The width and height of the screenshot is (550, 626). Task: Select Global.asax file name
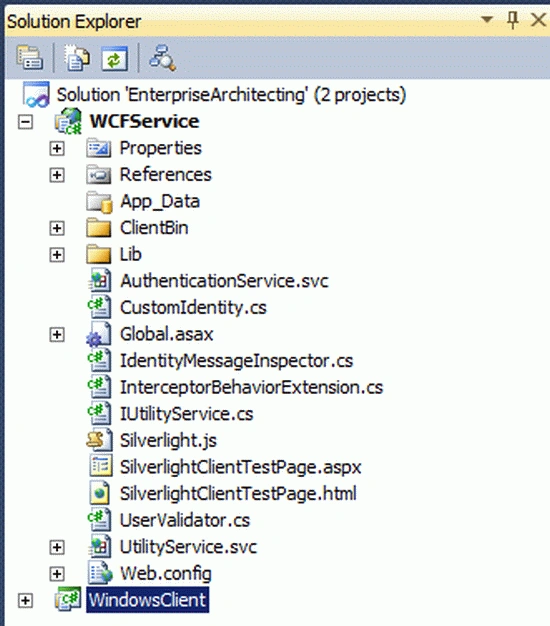point(166,334)
